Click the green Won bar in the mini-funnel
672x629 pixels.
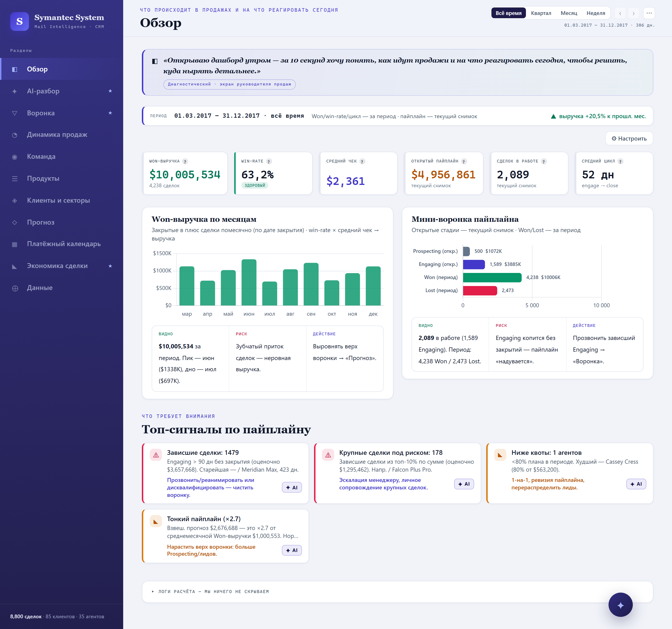[x=492, y=277]
